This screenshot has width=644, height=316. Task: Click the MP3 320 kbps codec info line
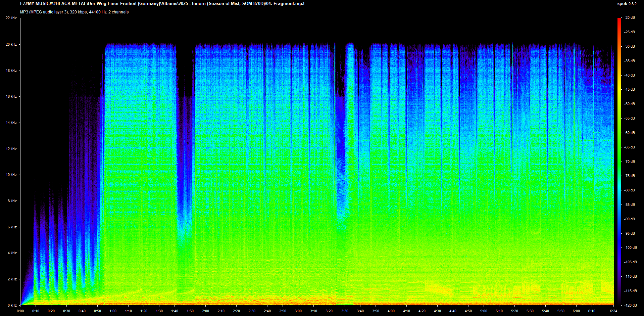(x=74, y=12)
